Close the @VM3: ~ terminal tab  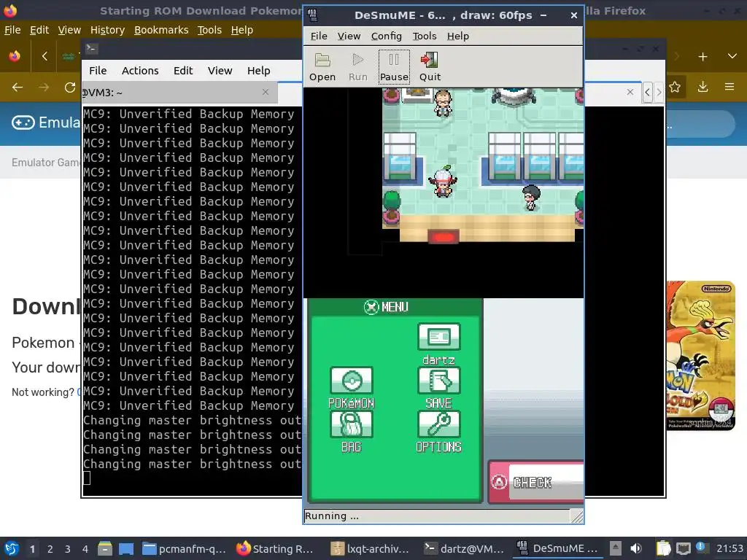click(x=266, y=92)
